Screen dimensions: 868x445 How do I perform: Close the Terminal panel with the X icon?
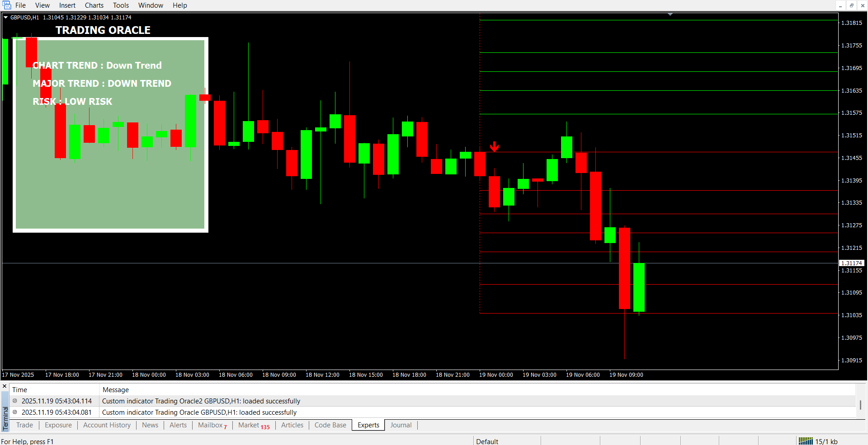[5, 386]
